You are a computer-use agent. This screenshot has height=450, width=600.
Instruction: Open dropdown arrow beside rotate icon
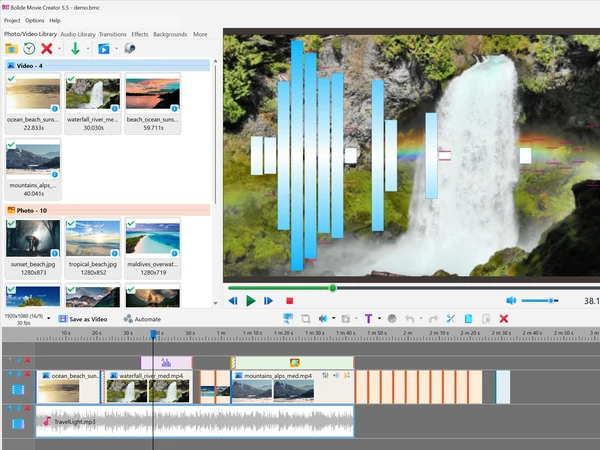[356, 318]
